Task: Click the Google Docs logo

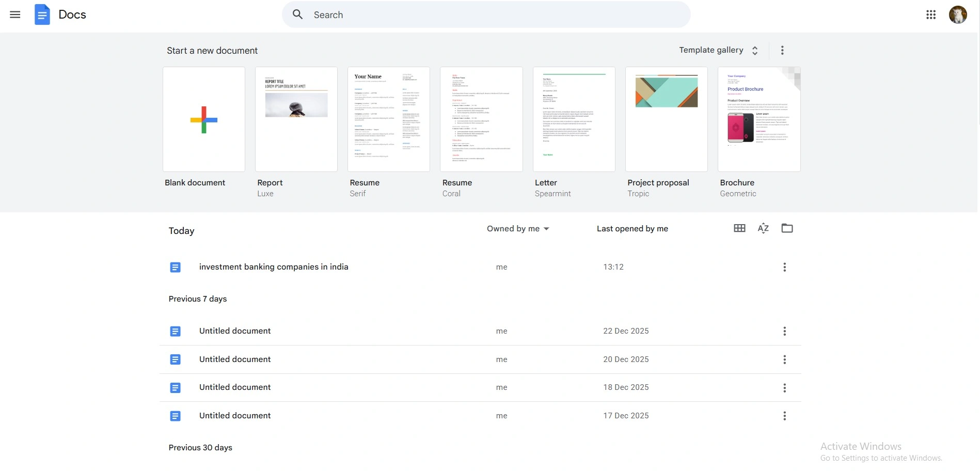Action: (43, 14)
